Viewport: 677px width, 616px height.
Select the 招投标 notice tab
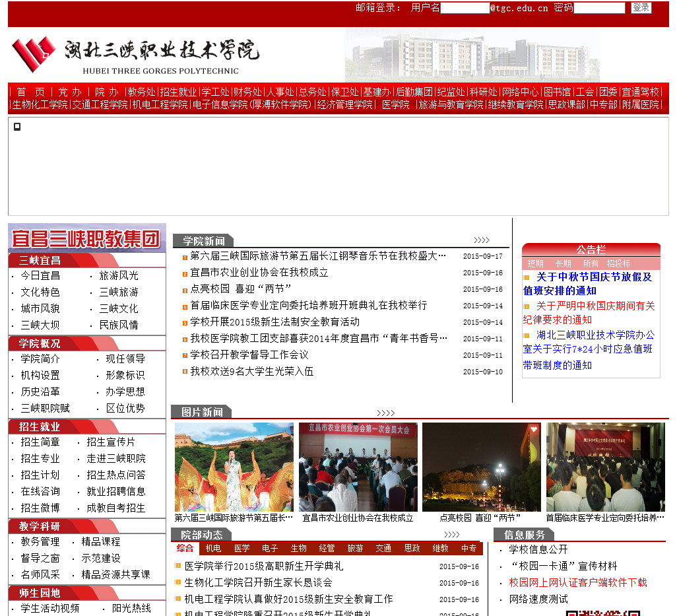tap(618, 263)
